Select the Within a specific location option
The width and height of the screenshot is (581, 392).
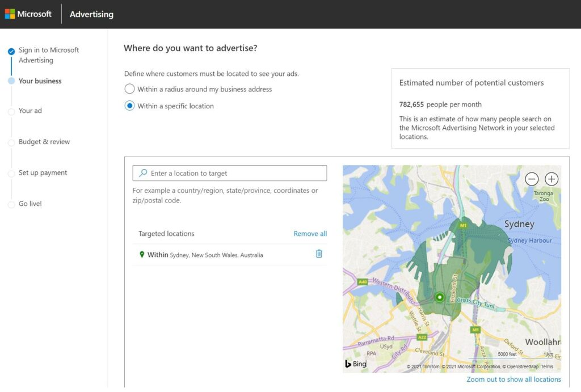point(129,106)
